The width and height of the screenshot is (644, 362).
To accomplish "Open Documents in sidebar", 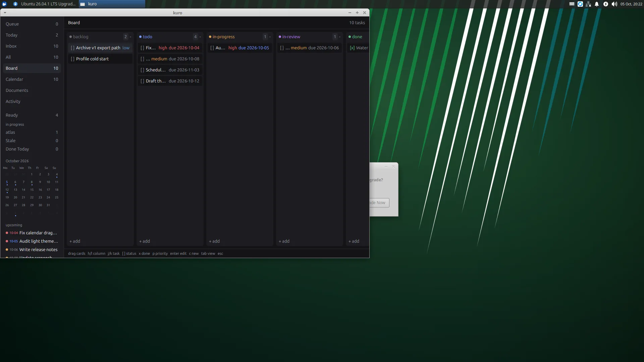I will 32,90.
